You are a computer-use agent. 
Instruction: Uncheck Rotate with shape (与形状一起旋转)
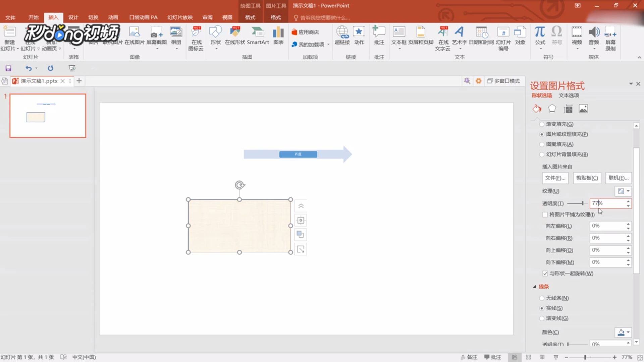click(545, 274)
